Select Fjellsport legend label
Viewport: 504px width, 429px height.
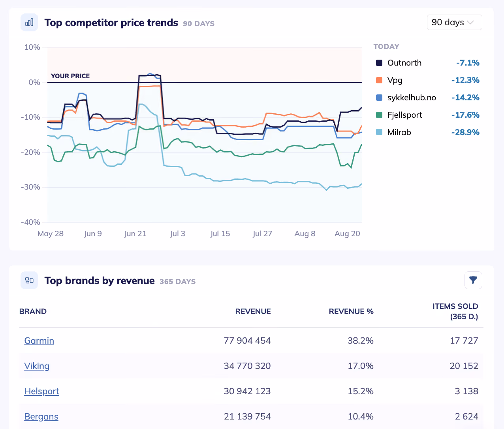405,115
